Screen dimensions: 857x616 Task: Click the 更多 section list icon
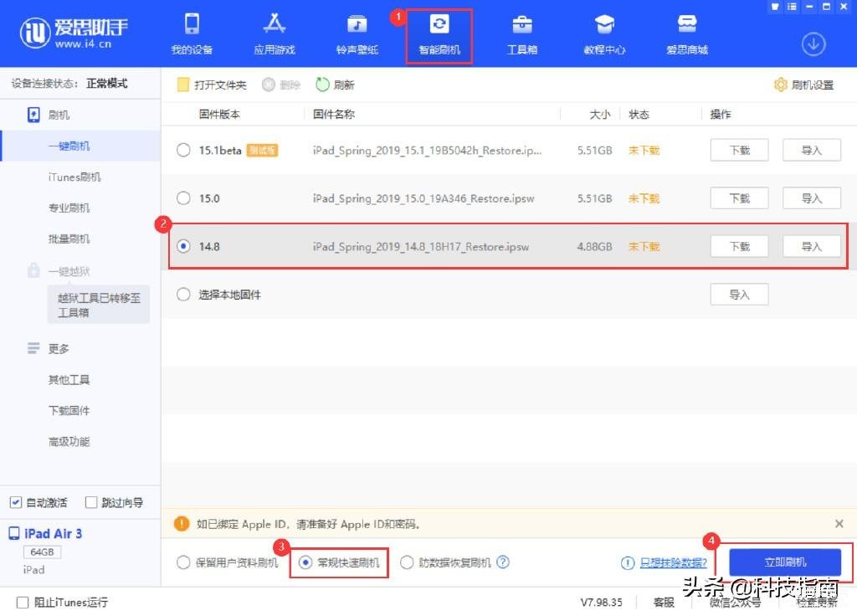(x=33, y=348)
